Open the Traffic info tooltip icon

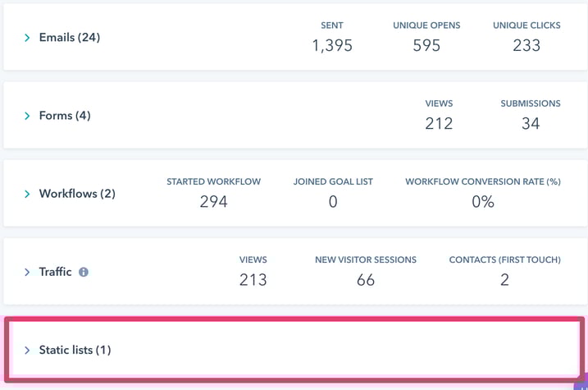[84, 272]
